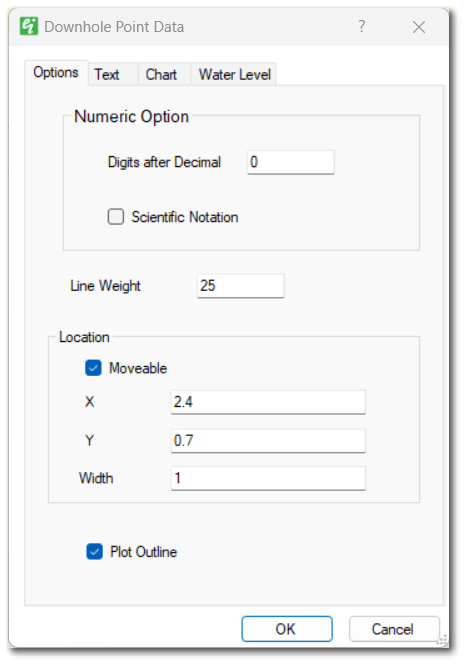
Task: Open context help with the question mark
Action: (361, 26)
